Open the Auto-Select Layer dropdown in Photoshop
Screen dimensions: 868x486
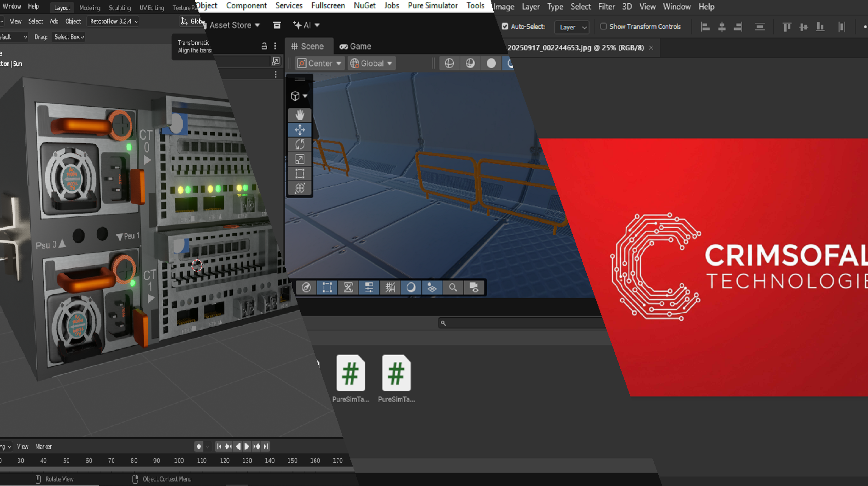572,27
